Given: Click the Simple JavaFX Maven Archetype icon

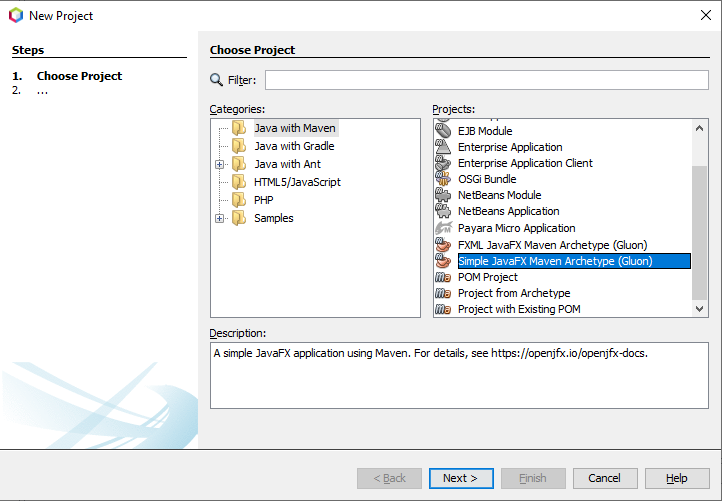Looking at the screenshot, I should pos(443,261).
